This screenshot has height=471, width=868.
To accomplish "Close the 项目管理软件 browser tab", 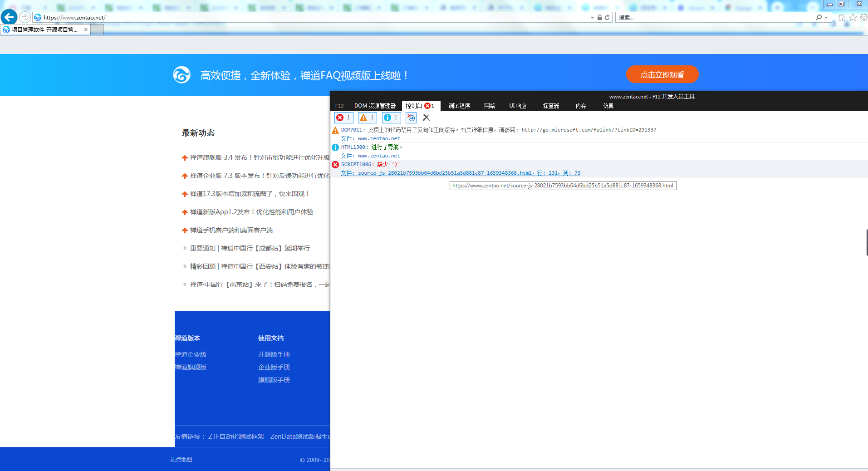I will point(86,29).
